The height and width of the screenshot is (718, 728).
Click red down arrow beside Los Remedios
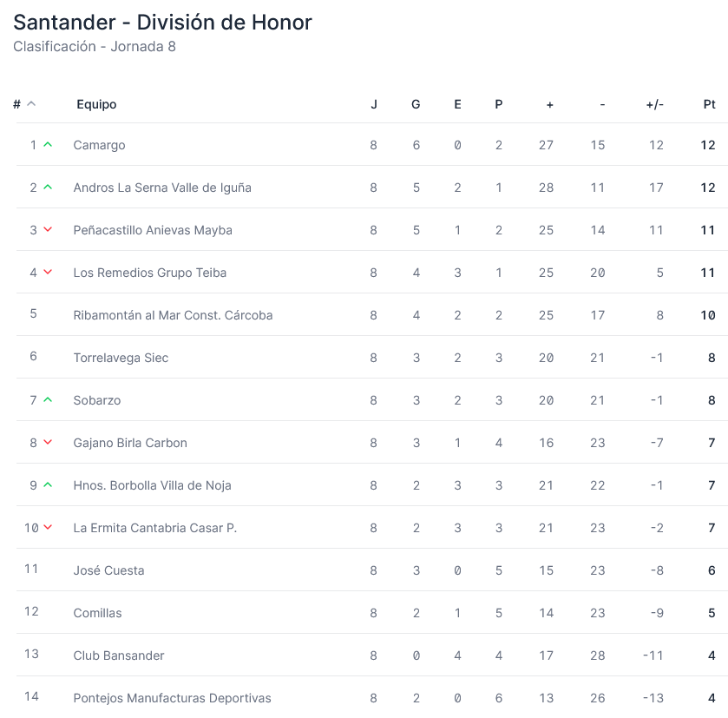pos(48,273)
